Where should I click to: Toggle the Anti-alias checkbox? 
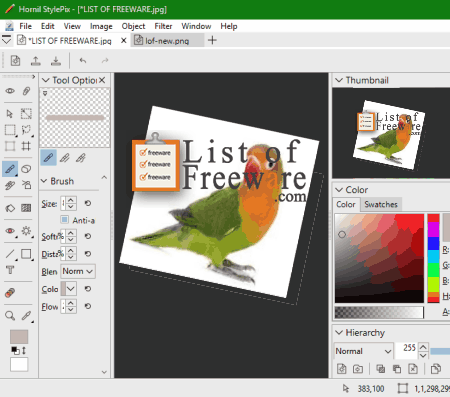[x=65, y=220]
